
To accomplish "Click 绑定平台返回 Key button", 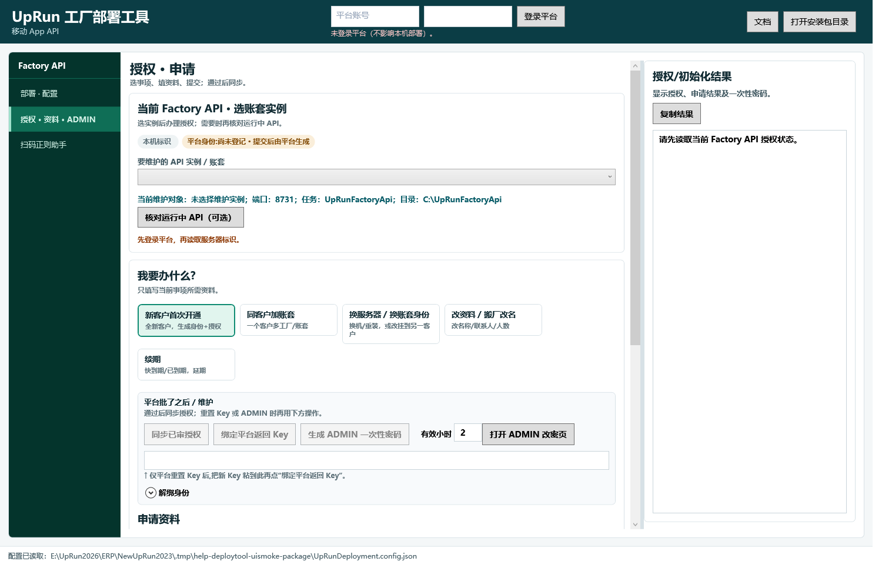I will [255, 435].
